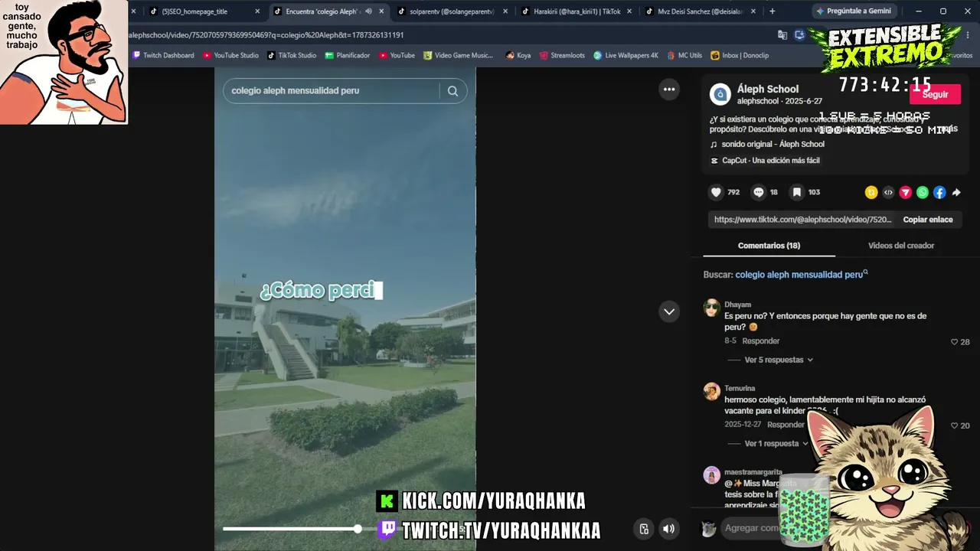Go to next video with down chevron
980x551 pixels.
(669, 311)
